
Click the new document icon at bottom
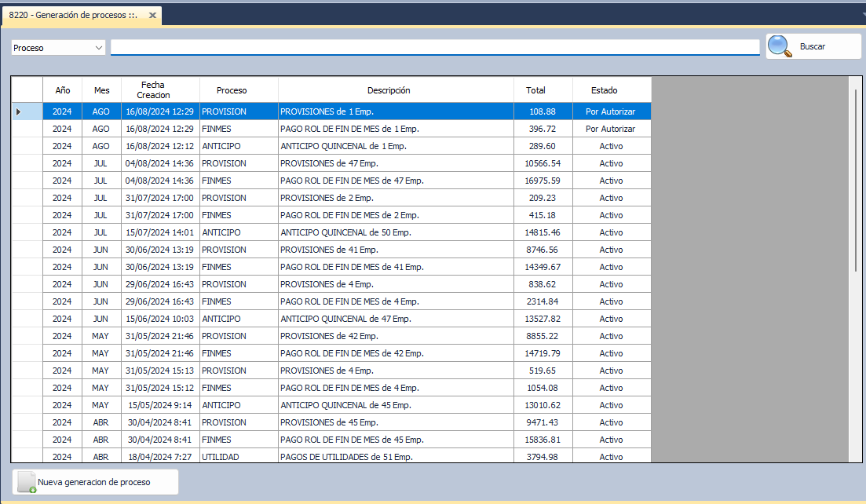click(x=27, y=482)
